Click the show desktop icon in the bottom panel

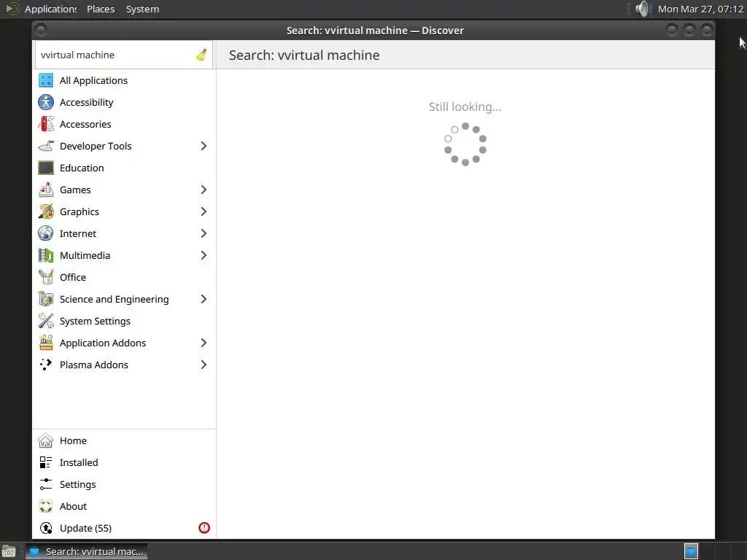pos(9,551)
